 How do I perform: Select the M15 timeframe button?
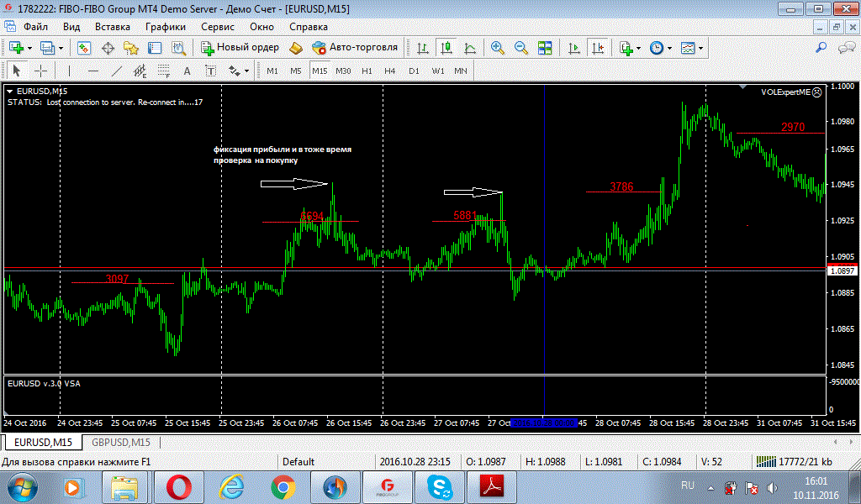[320, 71]
